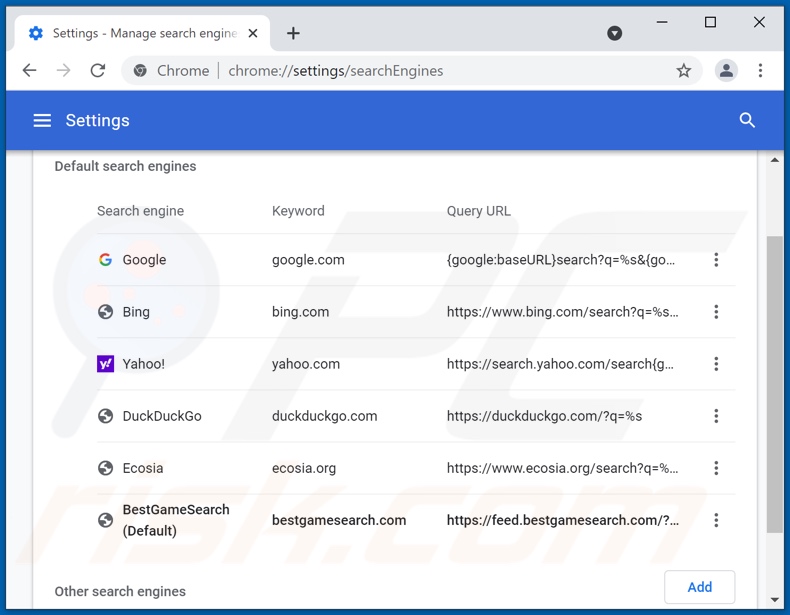Click the keyword ecosia.org
This screenshot has height=615, width=790.
(x=304, y=468)
